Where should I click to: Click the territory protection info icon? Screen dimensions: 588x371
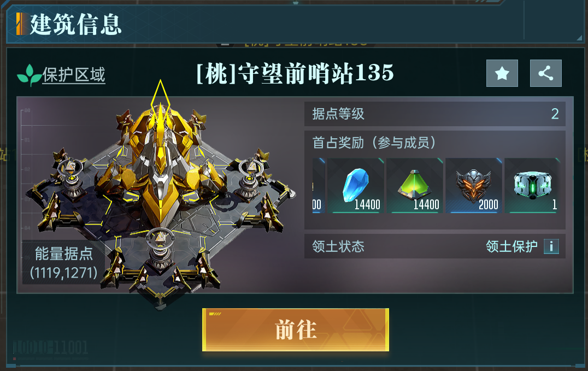point(551,246)
